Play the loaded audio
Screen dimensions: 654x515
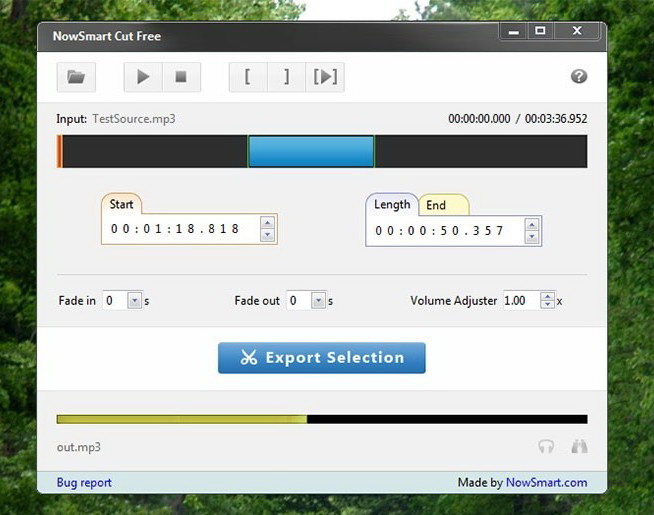pos(143,77)
